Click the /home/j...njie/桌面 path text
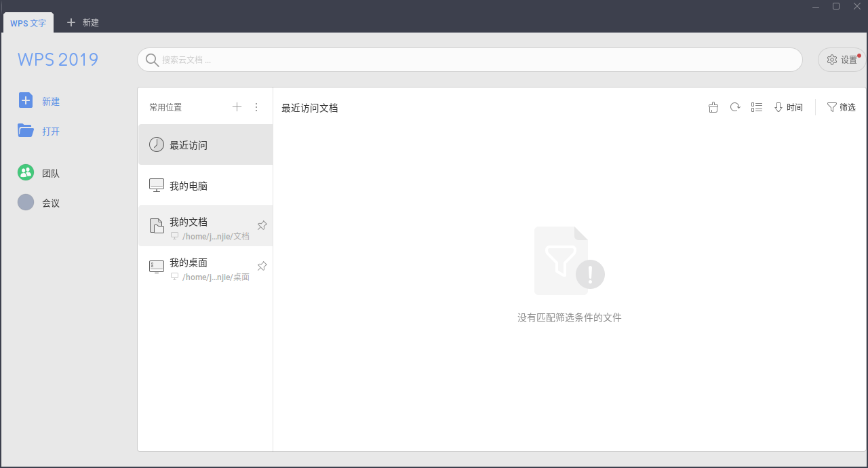Viewport: 868px width, 468px height. (x=216, y=277)
